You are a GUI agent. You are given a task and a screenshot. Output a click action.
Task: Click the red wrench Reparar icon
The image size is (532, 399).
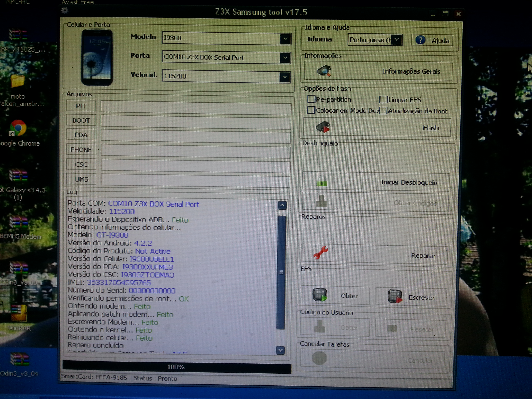pyautogui.click(x=321, y=253)
